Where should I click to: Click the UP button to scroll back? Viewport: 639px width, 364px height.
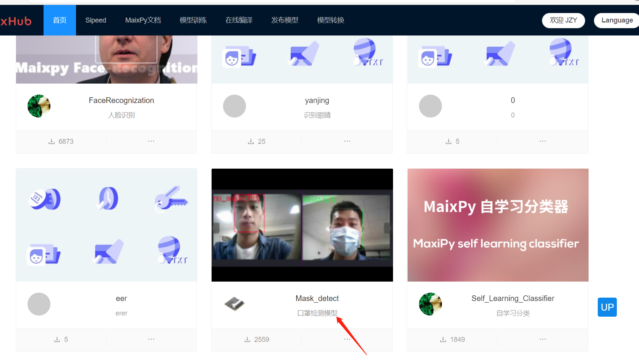(607, 307)
